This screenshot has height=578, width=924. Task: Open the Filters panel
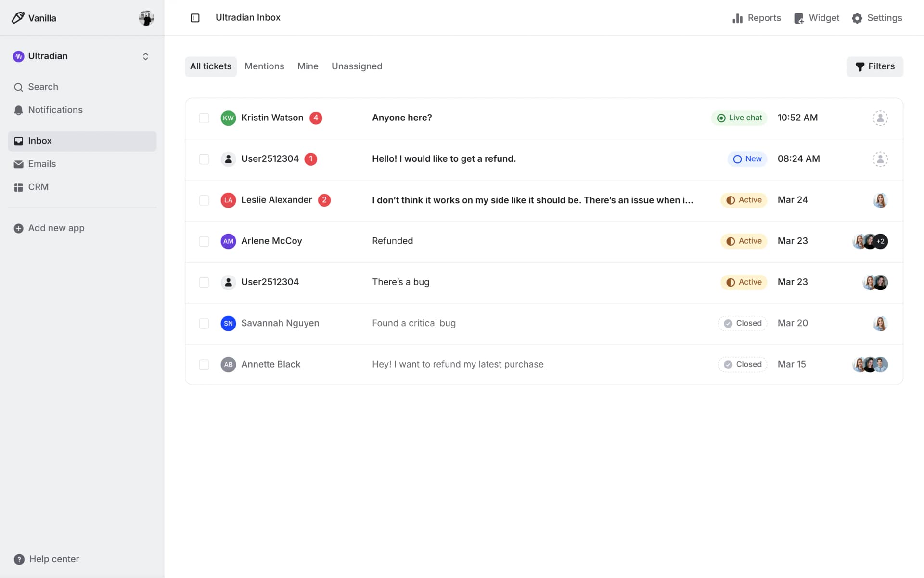click(x=875, y=66)
